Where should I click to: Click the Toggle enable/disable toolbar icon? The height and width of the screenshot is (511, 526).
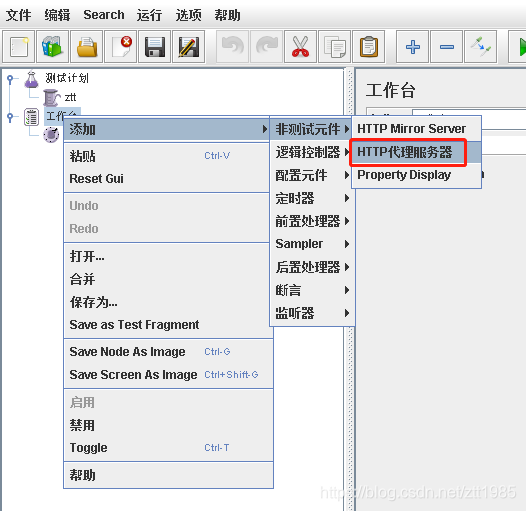(x=480, y=47)
